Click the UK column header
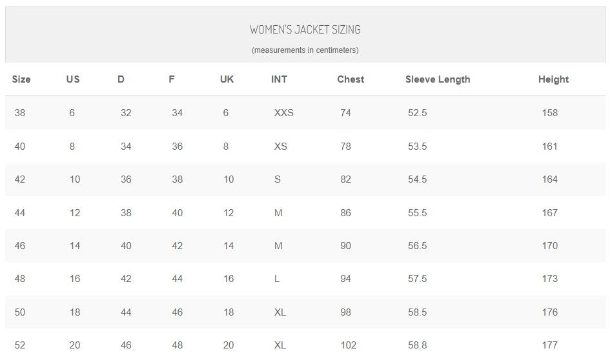The image size is (612, 364). pyautogui.click(x=227, y=79)
